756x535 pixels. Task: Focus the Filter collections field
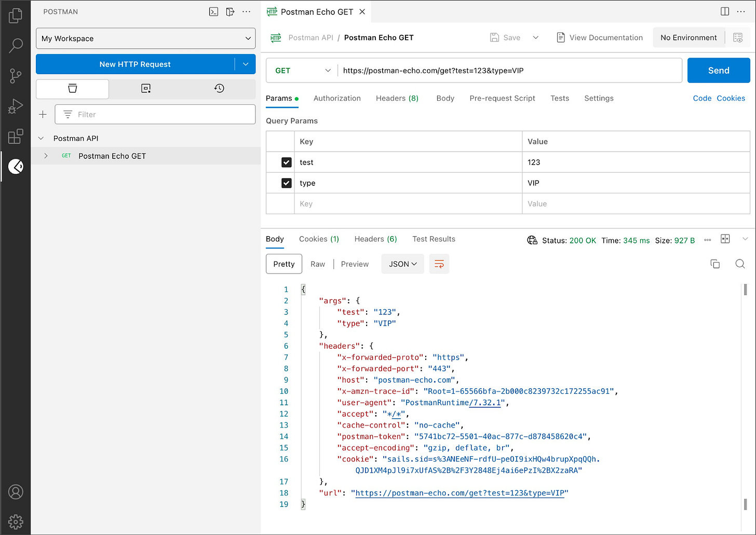click(155, 114)
